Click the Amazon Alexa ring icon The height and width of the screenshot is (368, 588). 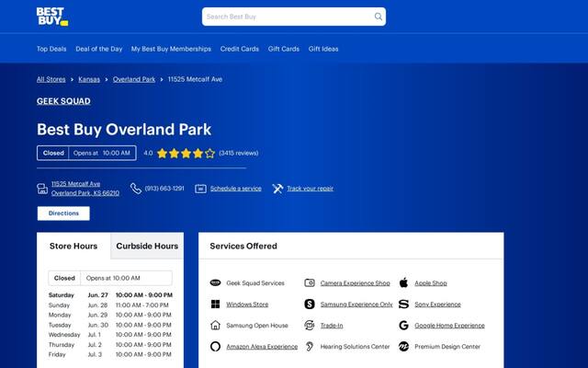pyautogui.click(x=215, y=346)
